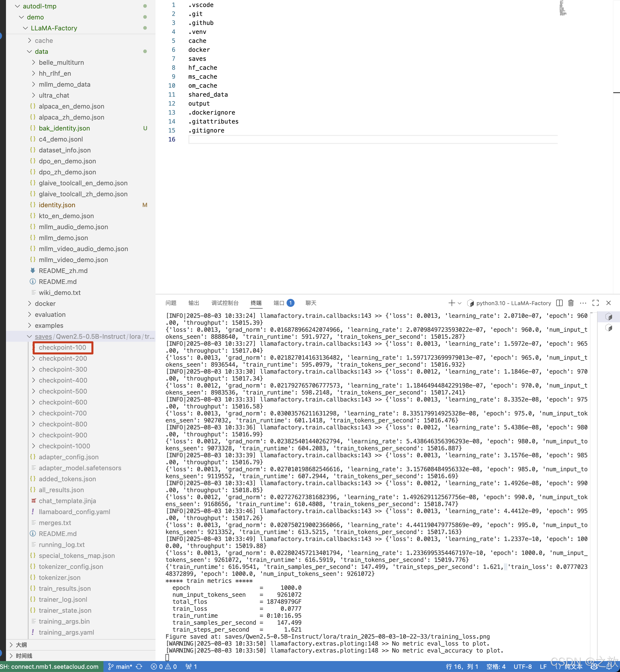Expand the evaluation folder

[29, 315]
